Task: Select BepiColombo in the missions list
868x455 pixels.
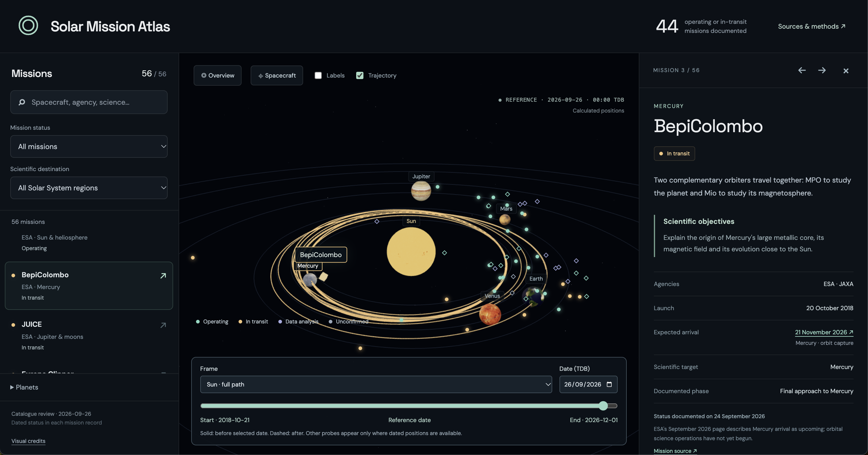Action: click(89, 286)
